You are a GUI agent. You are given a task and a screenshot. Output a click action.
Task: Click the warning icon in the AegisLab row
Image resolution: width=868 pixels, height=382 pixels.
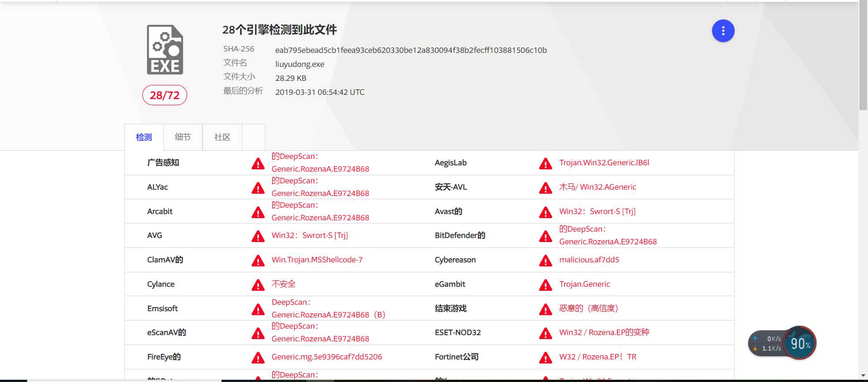pos(546,163)
